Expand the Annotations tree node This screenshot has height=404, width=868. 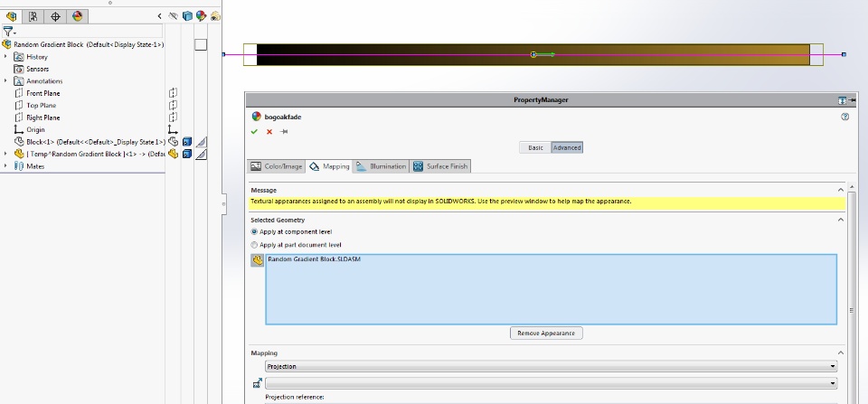point(5,80)
